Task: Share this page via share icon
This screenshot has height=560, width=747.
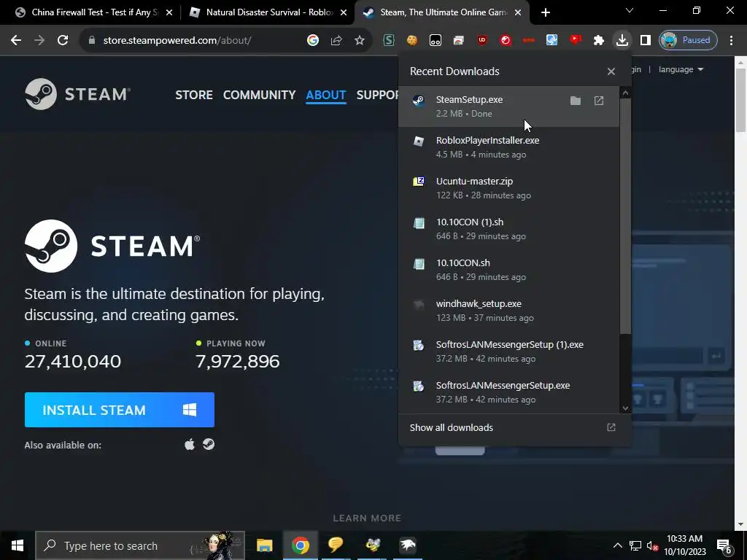Action: pos(336,40)
